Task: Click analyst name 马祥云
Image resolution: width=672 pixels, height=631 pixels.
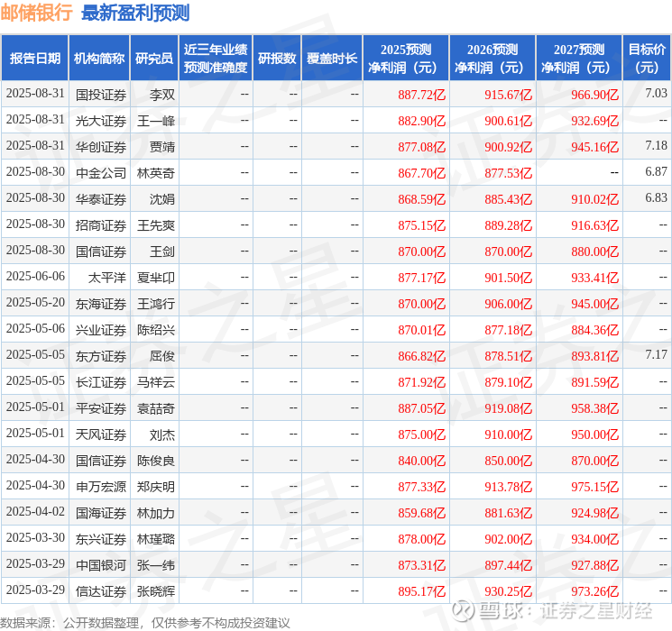Action: (x=156, y=382)
